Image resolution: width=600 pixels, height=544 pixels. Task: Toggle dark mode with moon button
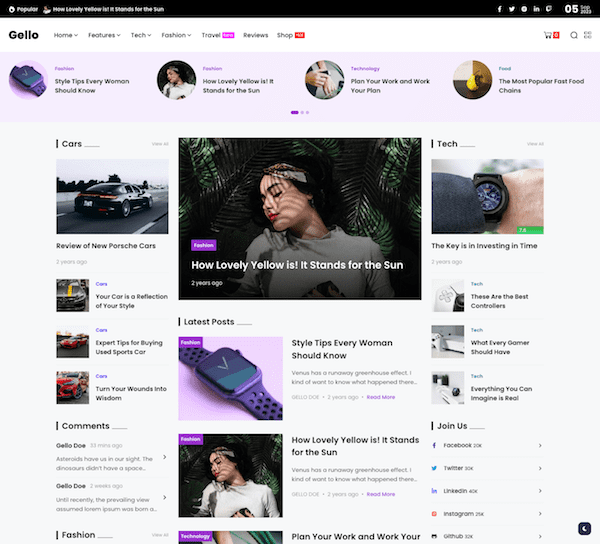click(583, 528)
